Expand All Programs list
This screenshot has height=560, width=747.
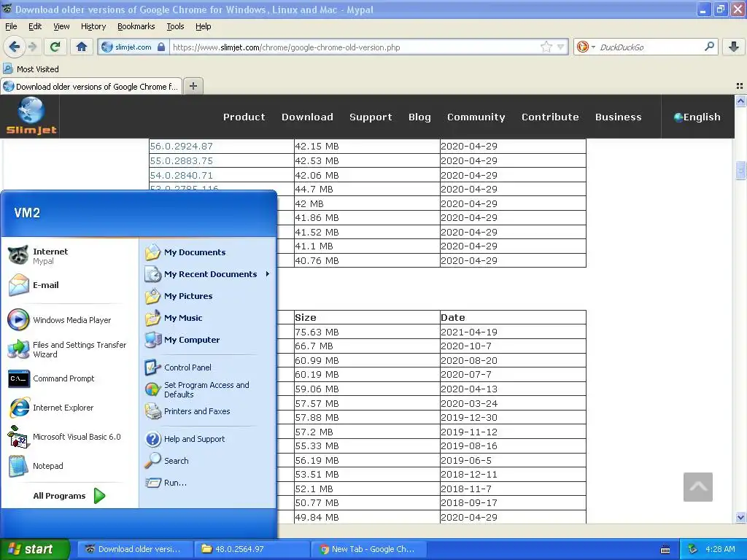[69, 496]
